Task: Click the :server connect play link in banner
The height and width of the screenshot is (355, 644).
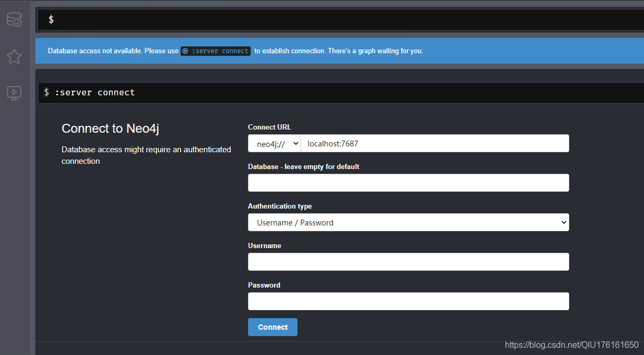Action: (x=216, y=51)
